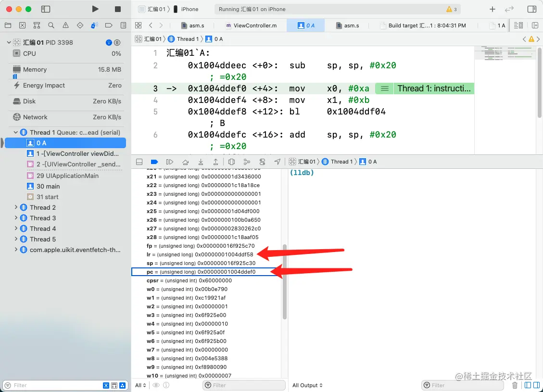Toggle the variables view pane
This screenshot has width=543, height=392.
click(x=528, y=385)
